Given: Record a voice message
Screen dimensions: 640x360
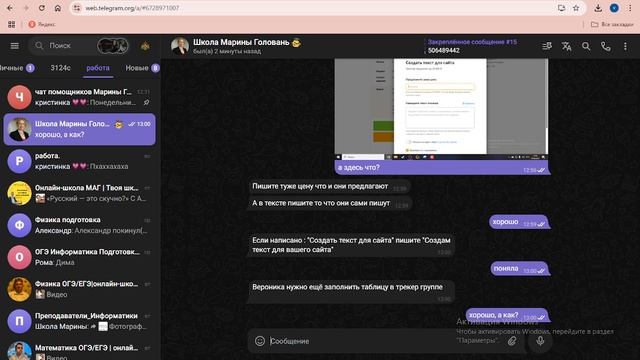Looking at the screenshot, I should coord(540,341).
